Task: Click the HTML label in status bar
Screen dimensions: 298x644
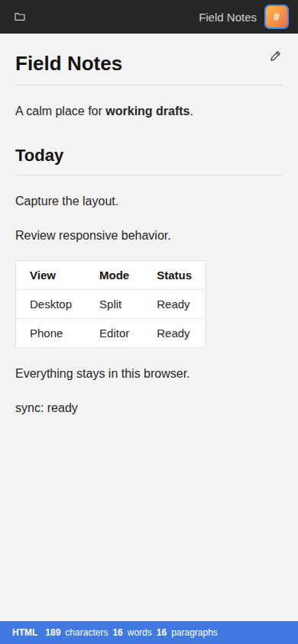Action: click(x=24, y=633)
